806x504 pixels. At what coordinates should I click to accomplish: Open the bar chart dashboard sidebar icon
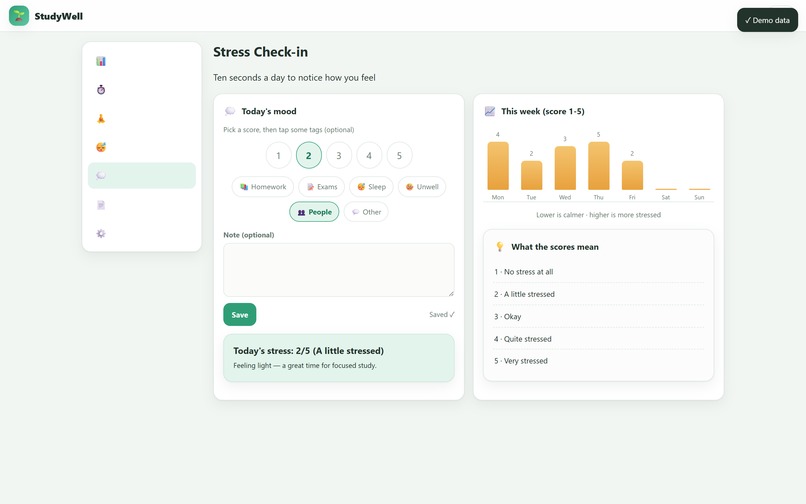[x=101, y=61]
